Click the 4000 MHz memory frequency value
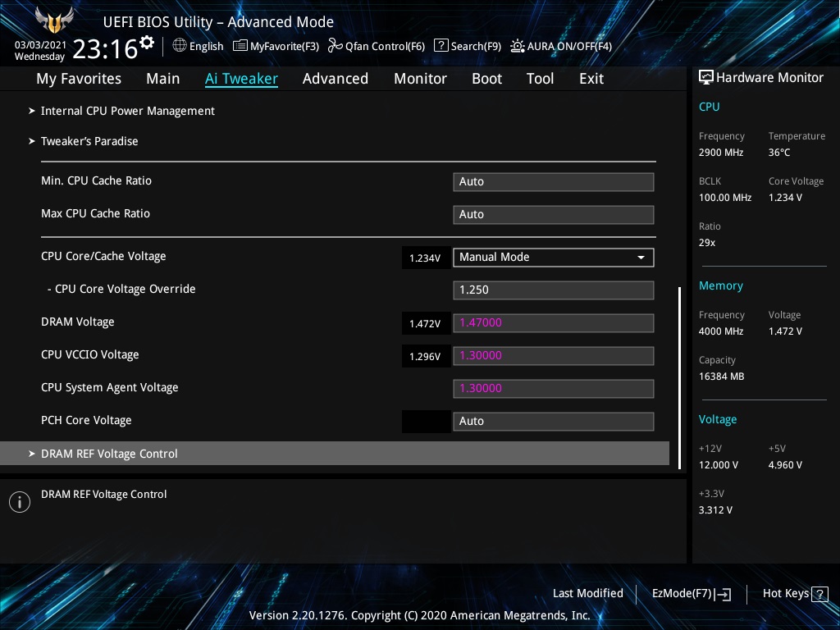This screenshot has height=630, width=840. point(721,331)
